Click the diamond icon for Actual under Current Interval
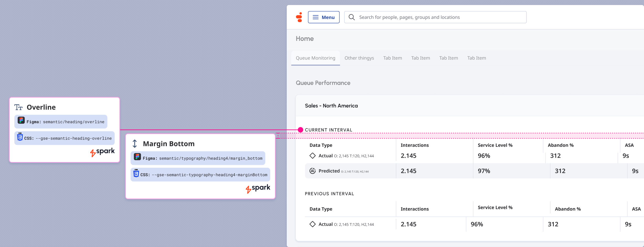644x247 pixels. [312, 156]
